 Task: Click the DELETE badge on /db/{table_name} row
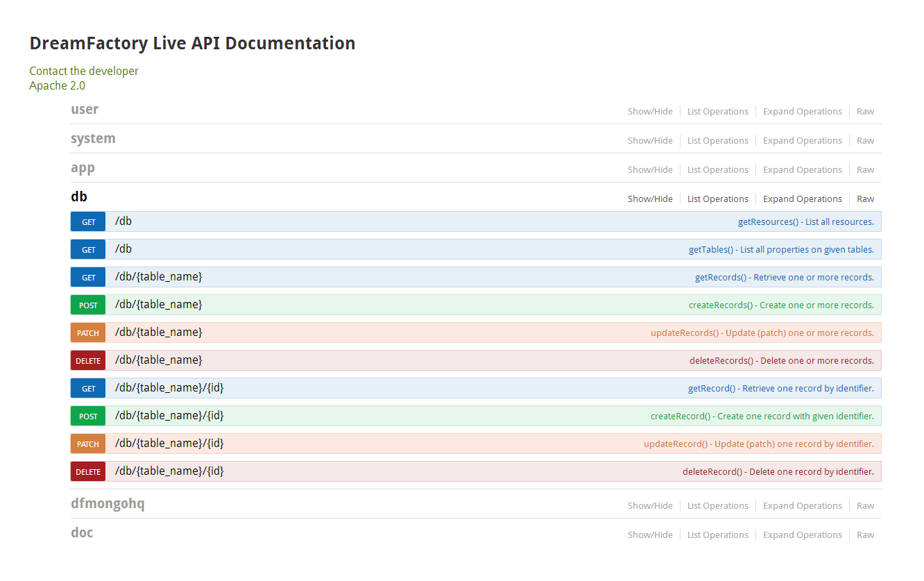[87, 360]
